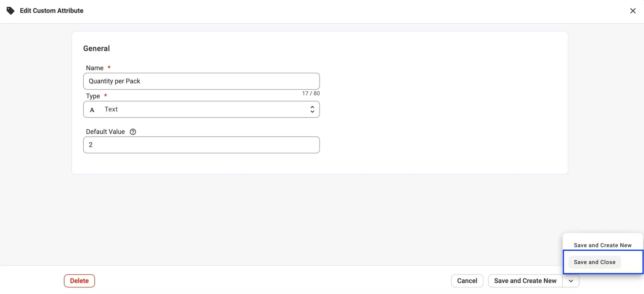The width and height of the screenshot is (644, 294).
Task: Focus the Name field containing Quantity per Pack
Action: (201, 81)
